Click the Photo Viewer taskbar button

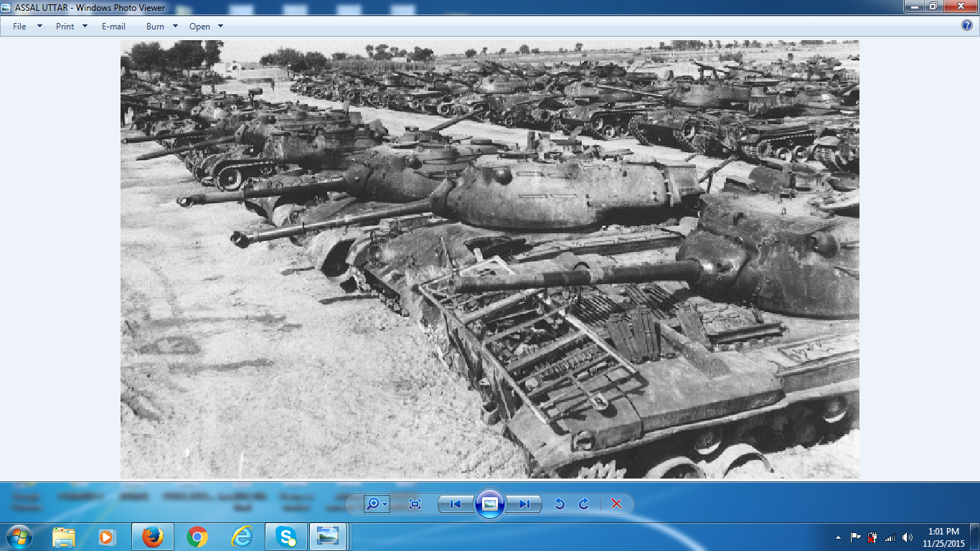pos(329,537)
